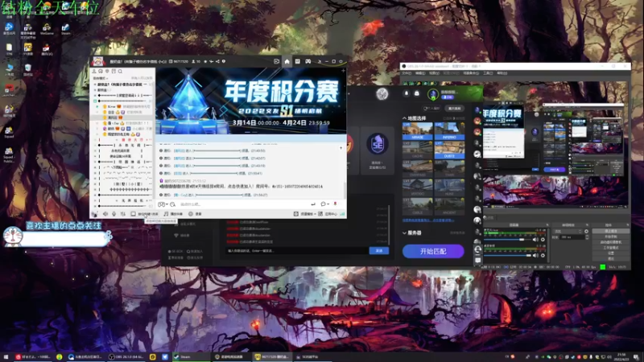
Task: Mute the speaker icon in the YY bottom bar
Action: click(x=105, y=214)
